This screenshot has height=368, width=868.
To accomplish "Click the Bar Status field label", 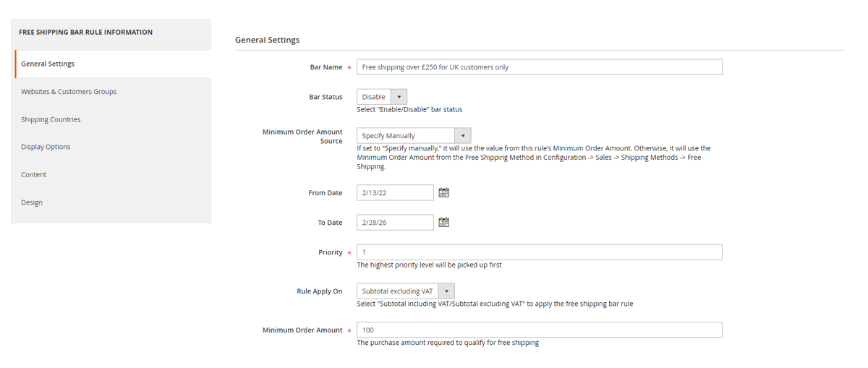I will (325, 97).
